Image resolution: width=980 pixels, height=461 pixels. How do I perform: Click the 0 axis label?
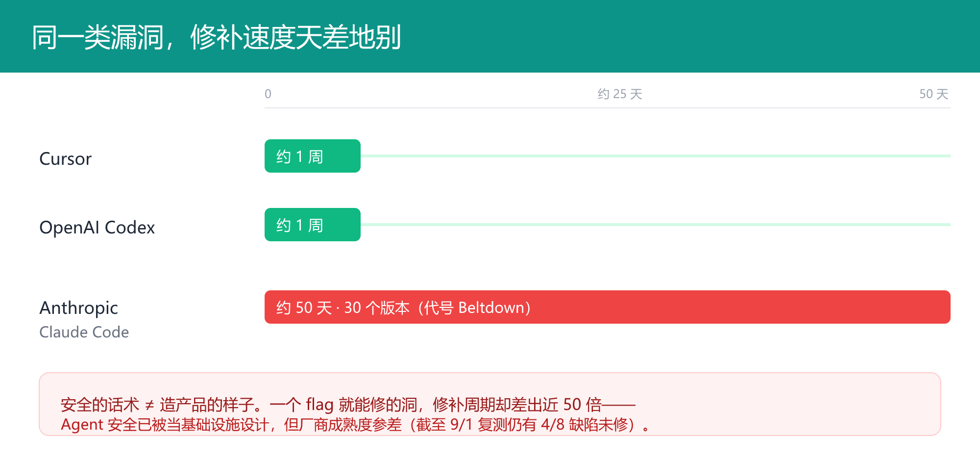268,94
